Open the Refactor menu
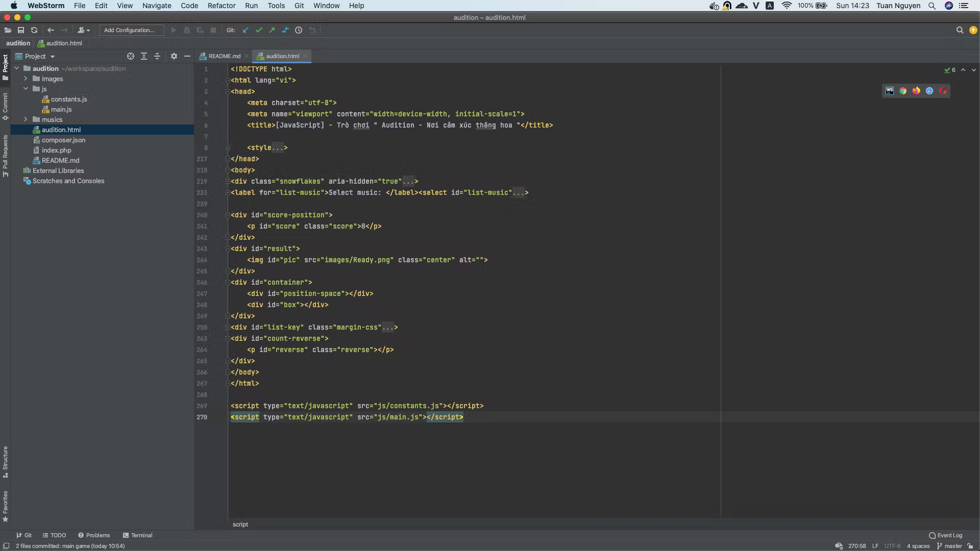Screen dimensions: 980x551 [x=221, y=5]
